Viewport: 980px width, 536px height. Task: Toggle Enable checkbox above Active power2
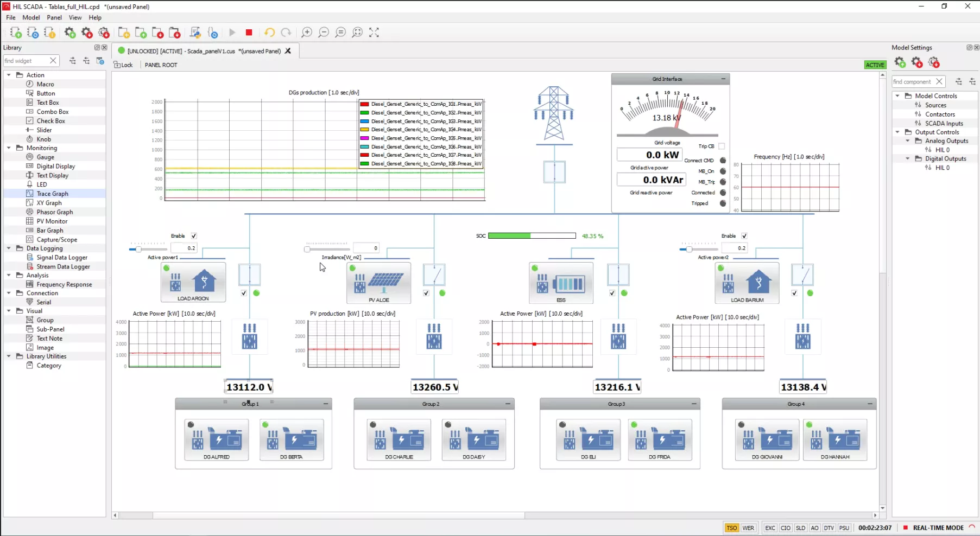click(744, 236)
